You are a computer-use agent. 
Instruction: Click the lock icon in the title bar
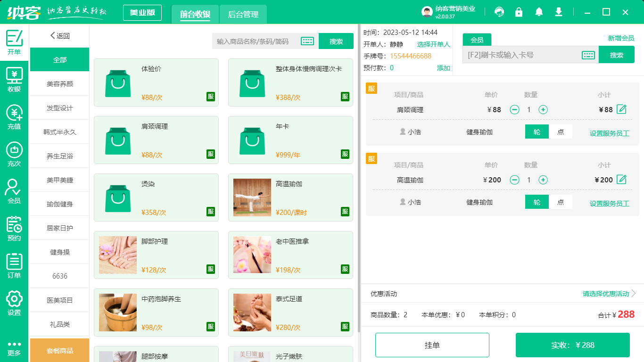pyautogui.click(x=519, y=12)
